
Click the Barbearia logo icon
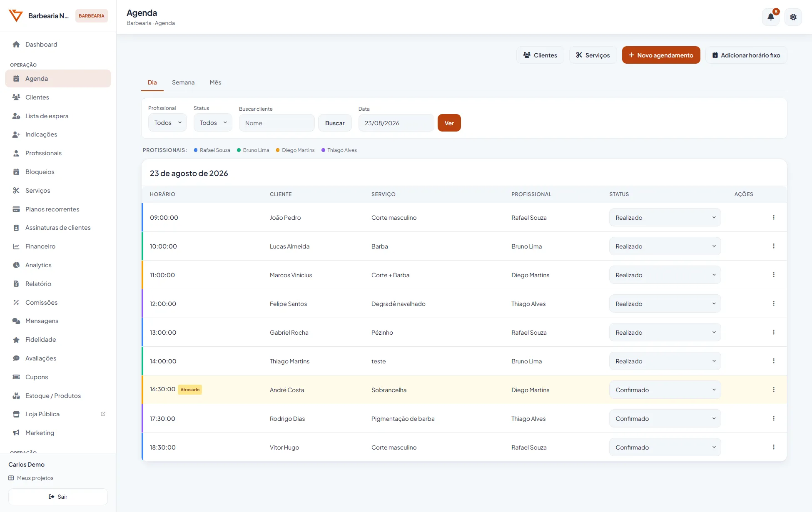point(16,16)
